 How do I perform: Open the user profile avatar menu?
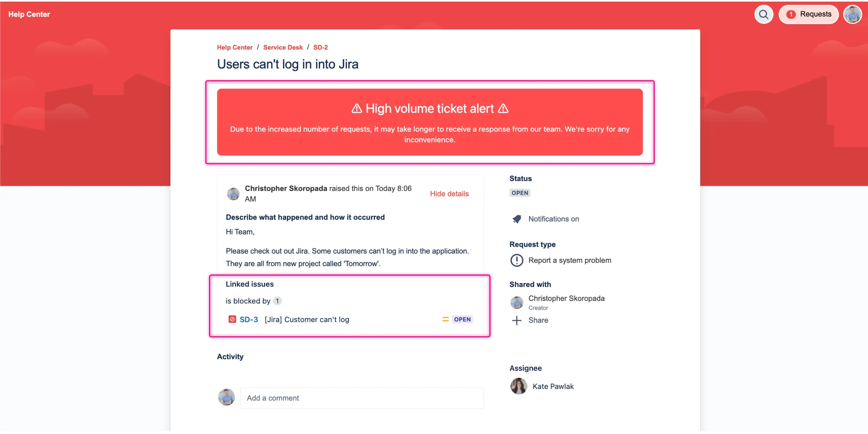point(852,15)
